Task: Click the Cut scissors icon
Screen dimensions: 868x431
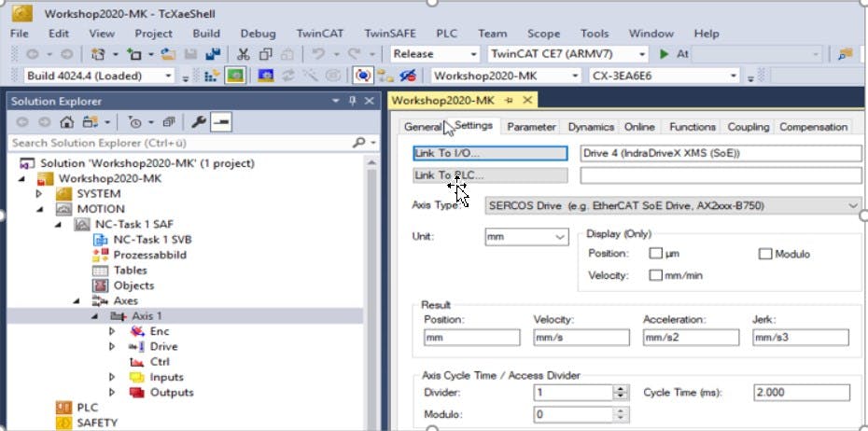Action: [243, 54]
